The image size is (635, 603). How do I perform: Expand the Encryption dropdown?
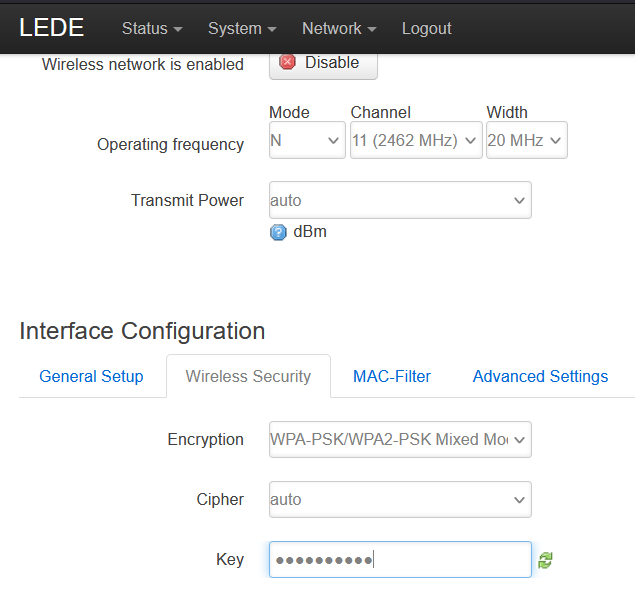tap(400, 439)
